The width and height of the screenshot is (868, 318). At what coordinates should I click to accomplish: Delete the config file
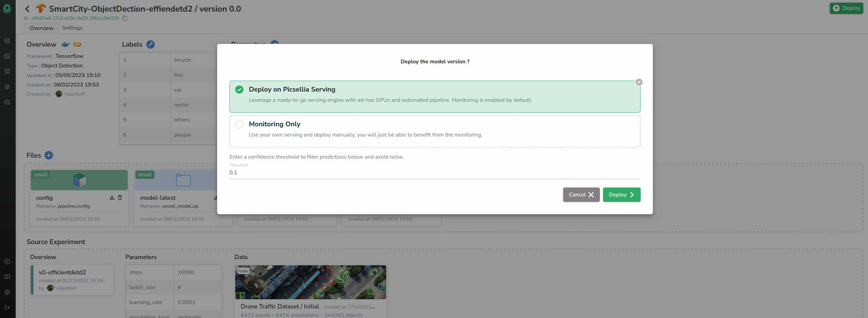tap(120, 197)
